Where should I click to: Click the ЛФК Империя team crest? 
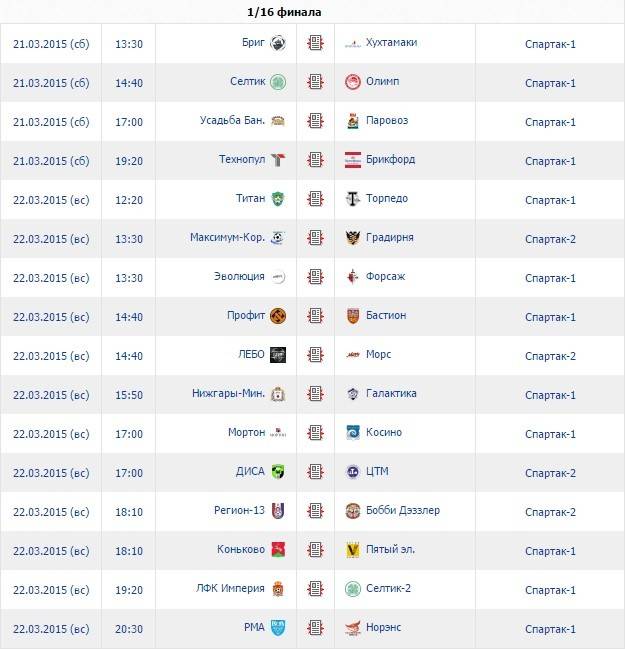click(x=278, y=589)
